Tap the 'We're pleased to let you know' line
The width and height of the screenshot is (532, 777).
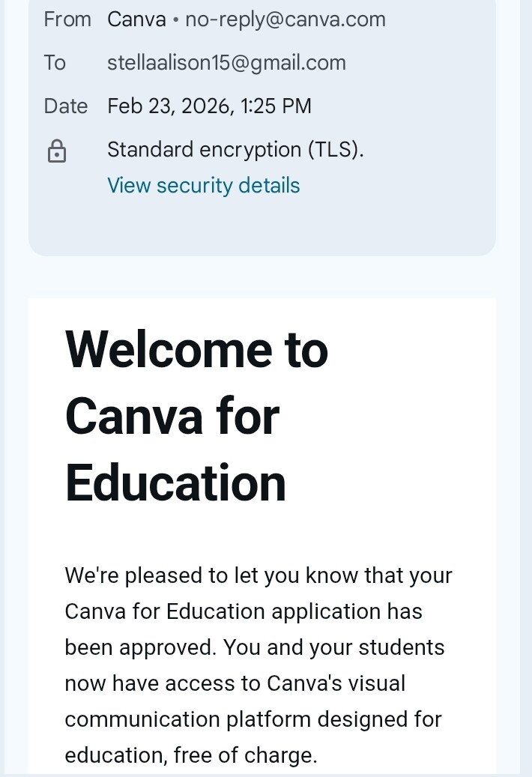(x=259, y=575)
